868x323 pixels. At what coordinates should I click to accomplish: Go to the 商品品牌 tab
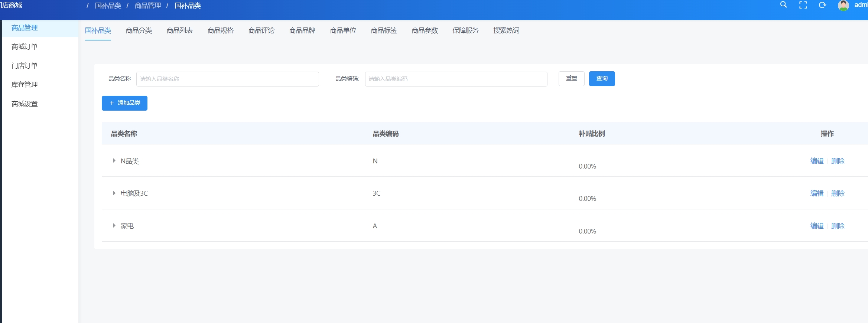(x=302, y=30)
